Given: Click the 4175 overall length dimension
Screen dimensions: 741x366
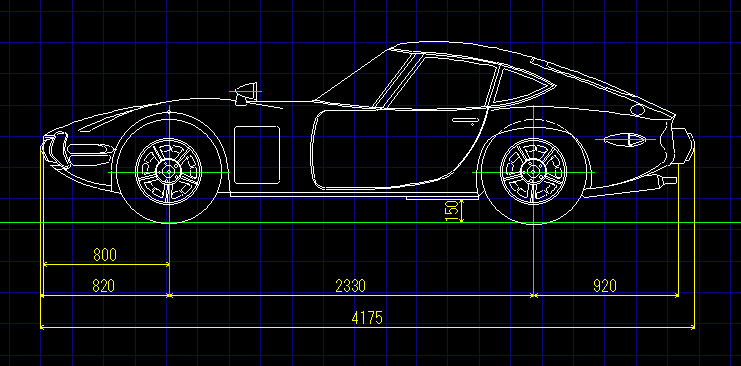Looking at the screenshot, I should (x=367, y=318).
